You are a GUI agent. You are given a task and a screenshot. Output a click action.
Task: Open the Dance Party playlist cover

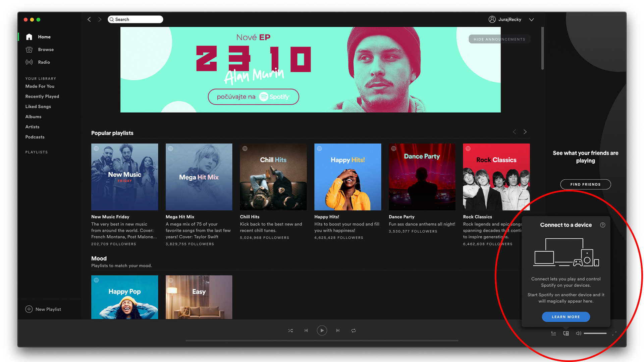pos(422,177)
